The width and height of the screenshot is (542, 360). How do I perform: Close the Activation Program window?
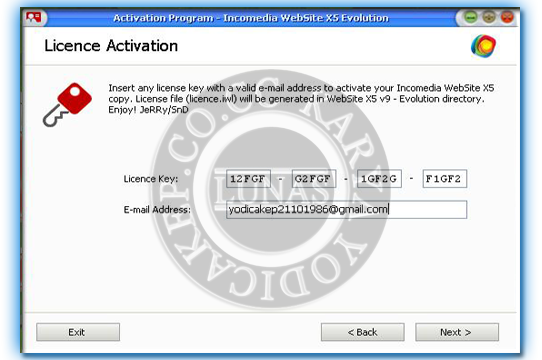(507, 17)
